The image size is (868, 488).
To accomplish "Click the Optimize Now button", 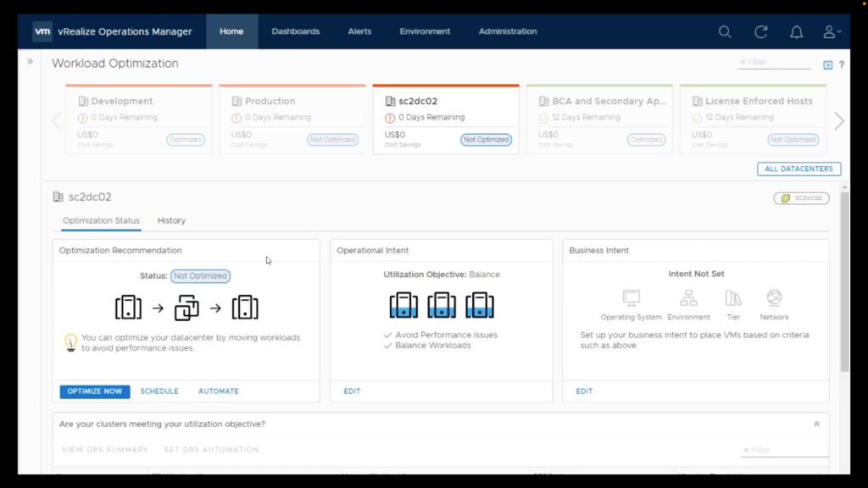I will (95, 391).
